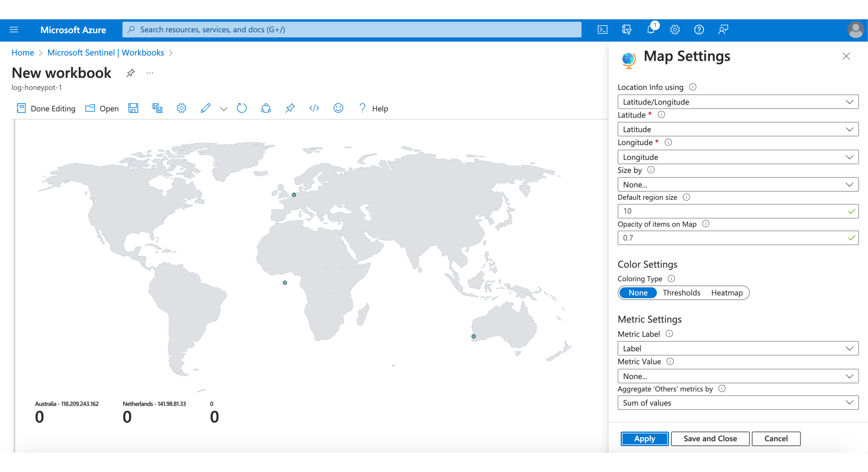Image resolution: width=868 pixels, height=472 pixels.
Task: Expand the Metric Label dropdown
Action: point(737,348)
